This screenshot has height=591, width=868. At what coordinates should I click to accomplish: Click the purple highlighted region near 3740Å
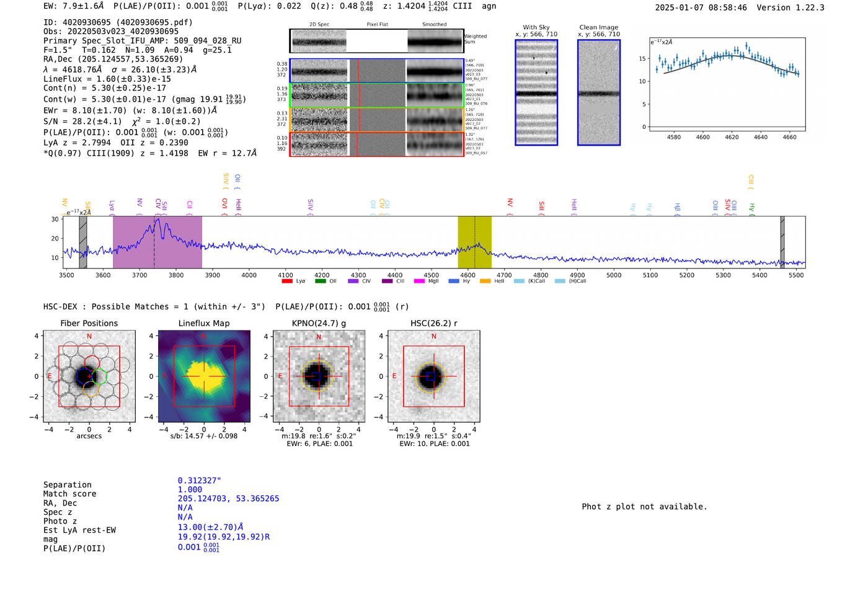coord(157,242)
